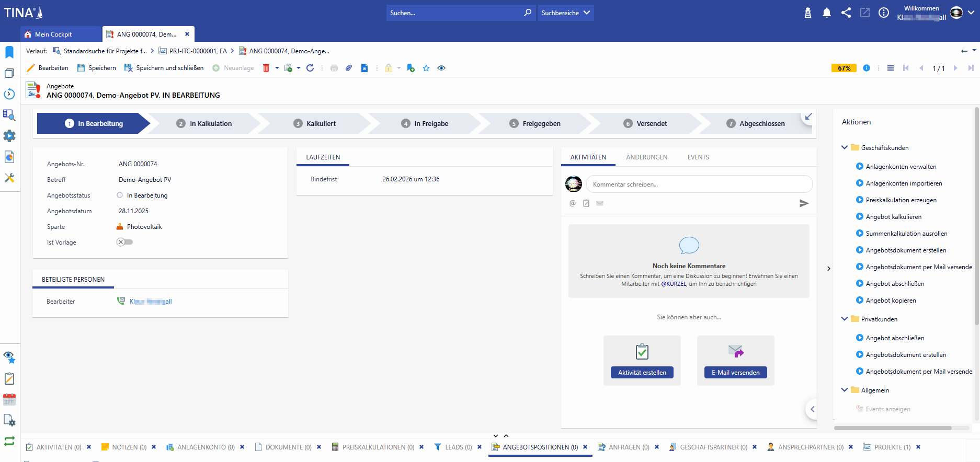The width and height of the screenshot is (980, 462).
Task: Collapse the Privatkunden actions folder
Action: (x=844, y=319)
